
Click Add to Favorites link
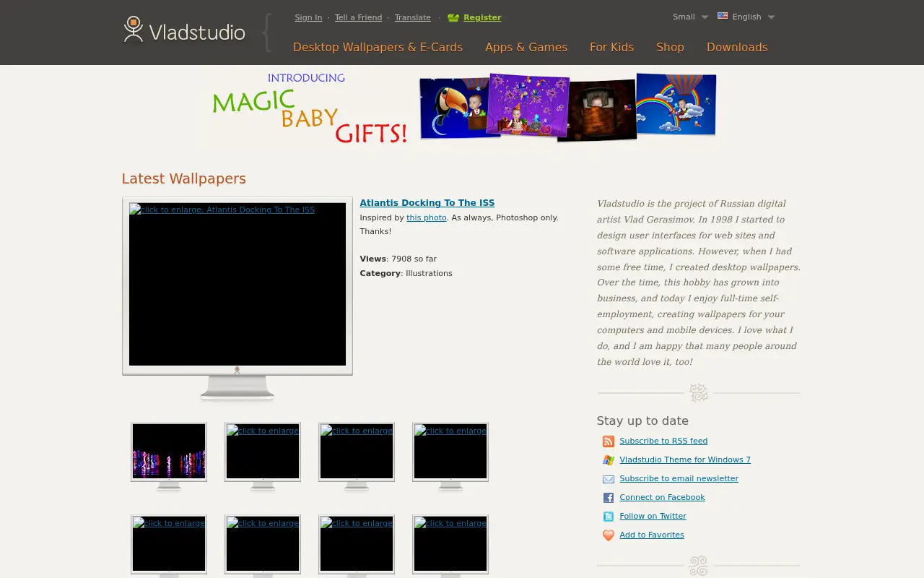[x=652, y=535]
